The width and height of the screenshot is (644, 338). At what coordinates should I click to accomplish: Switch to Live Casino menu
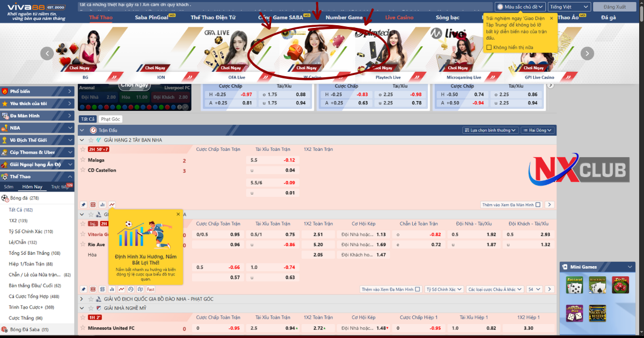pyautogui.click(x=399, y=17)
